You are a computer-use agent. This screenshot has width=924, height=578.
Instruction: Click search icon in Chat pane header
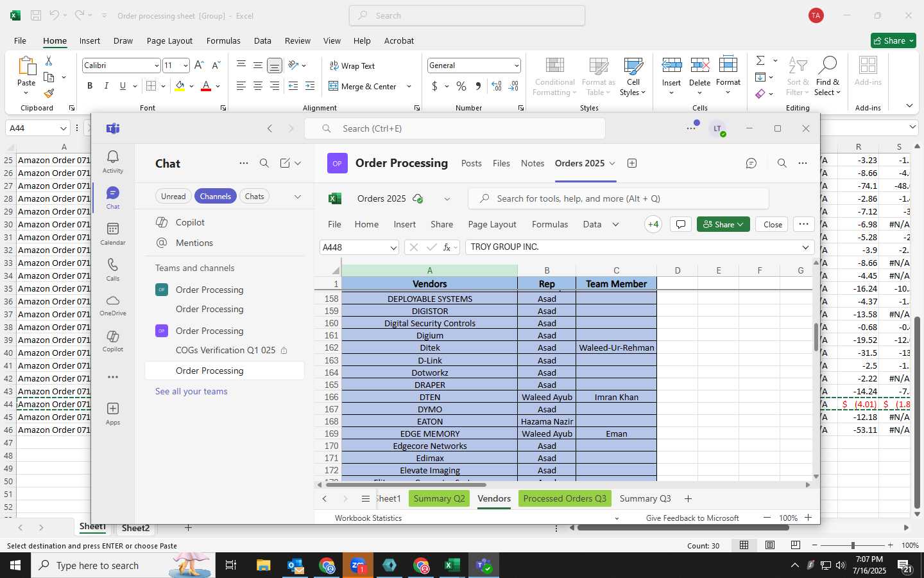(x=264, y=163)
